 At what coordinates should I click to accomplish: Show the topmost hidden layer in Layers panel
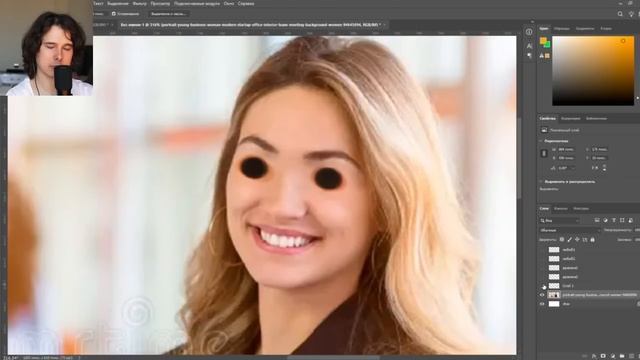tap(542, 249)
